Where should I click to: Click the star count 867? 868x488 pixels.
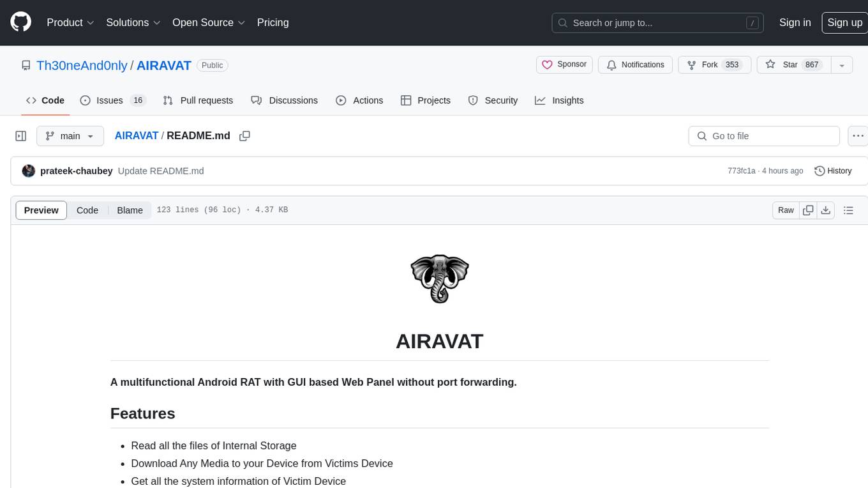(x=812, y=65)
